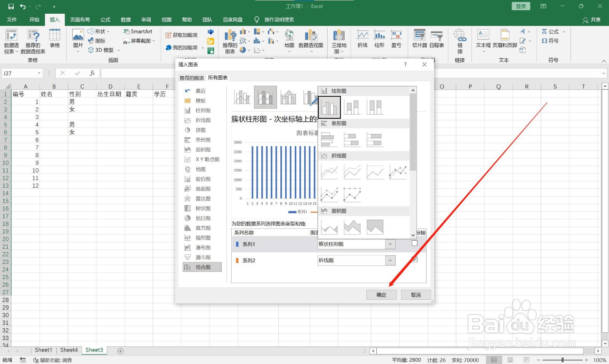This screenshot has width=609, height=364.
Task: Choose clustered bar chart under 条形图
Action: (x=329, y=140)
